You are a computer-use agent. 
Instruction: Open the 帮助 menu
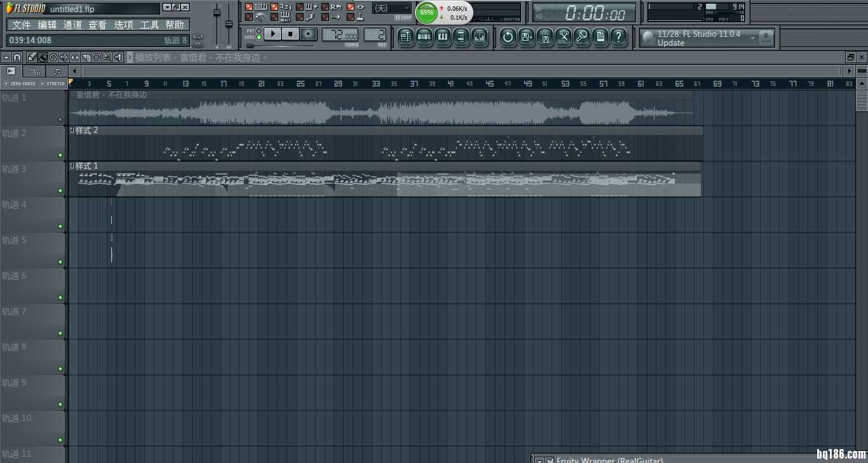click(175, 25)
